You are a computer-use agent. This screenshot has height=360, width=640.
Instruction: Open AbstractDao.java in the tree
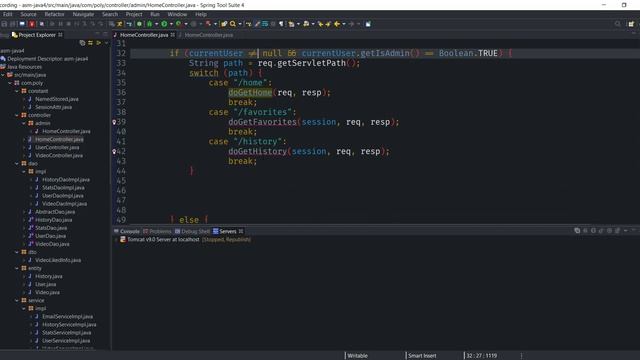[55, 212]
